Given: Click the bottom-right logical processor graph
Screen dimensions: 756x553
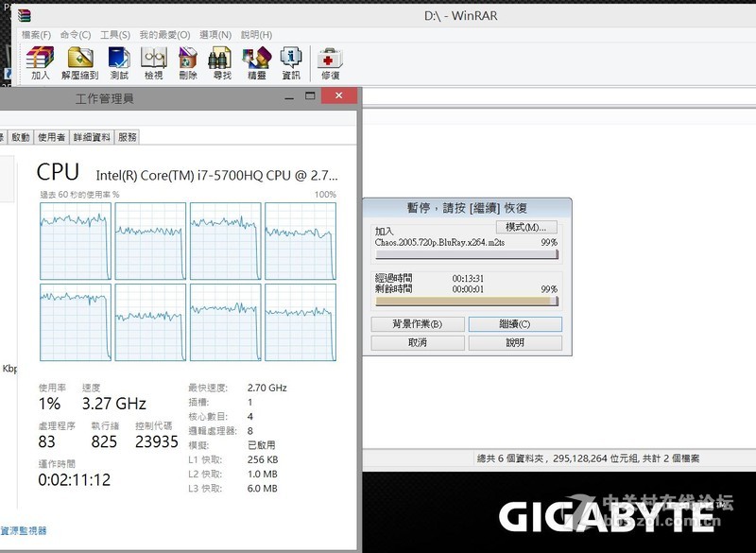Looking at the screenshot, I should coord(301,322).
